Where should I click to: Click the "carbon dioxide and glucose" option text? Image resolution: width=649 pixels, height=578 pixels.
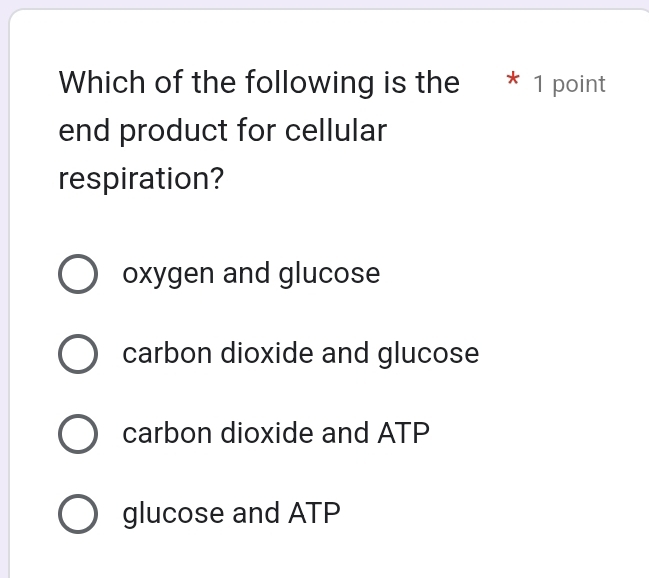301,354
